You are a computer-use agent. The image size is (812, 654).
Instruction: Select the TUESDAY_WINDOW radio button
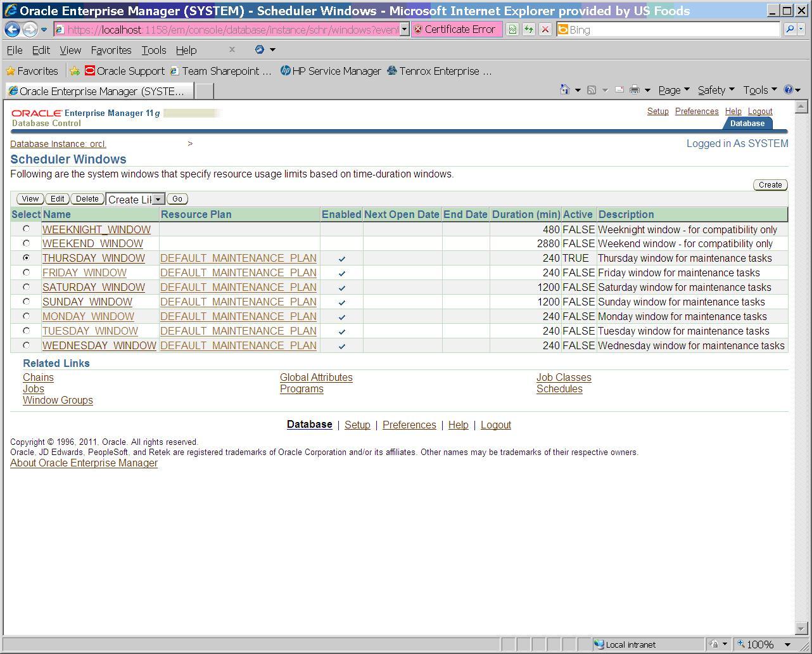[26, 331]
